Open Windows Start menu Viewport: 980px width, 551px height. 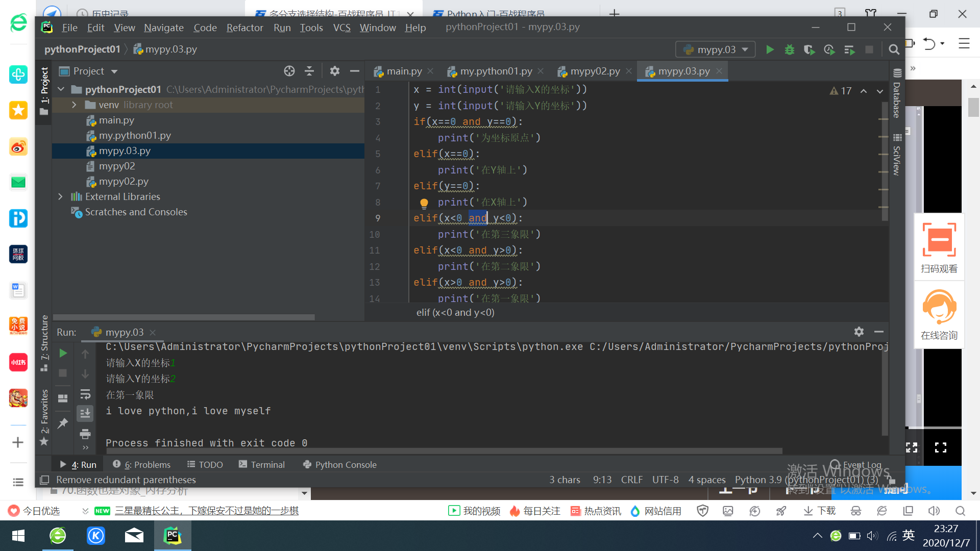click(x=18, y=536)
